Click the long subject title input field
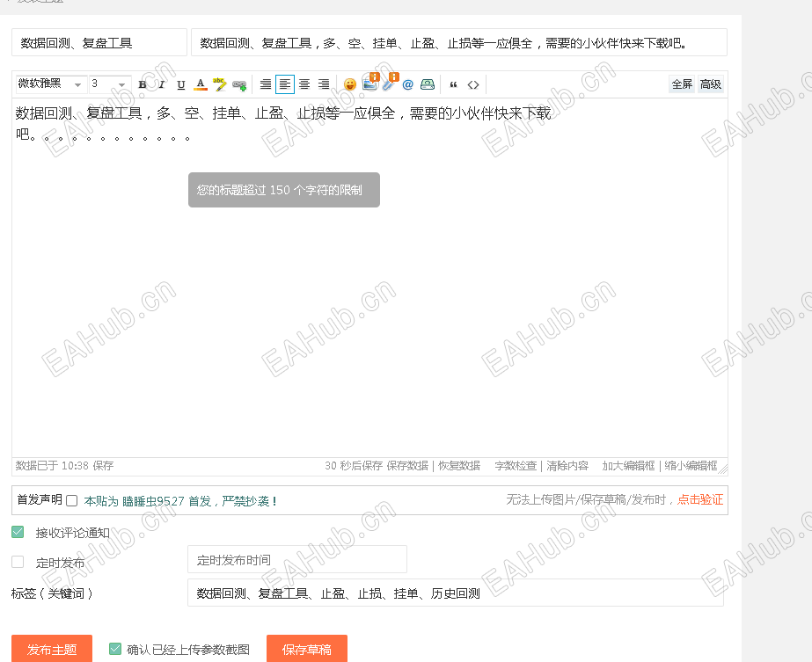The height and width of the screenshot is (662, 812). [x=459, y=42]
